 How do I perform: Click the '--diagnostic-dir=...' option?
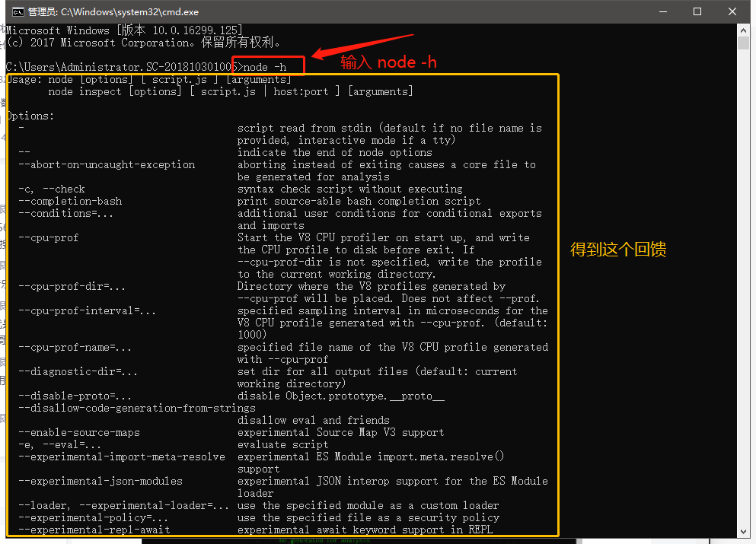[x=78, y=372]
